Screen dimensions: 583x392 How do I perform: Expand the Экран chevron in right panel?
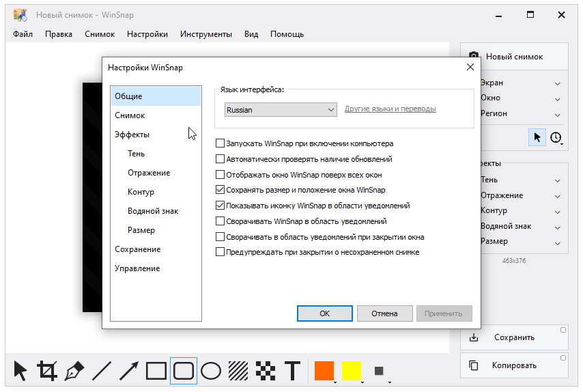coord(558,84)
